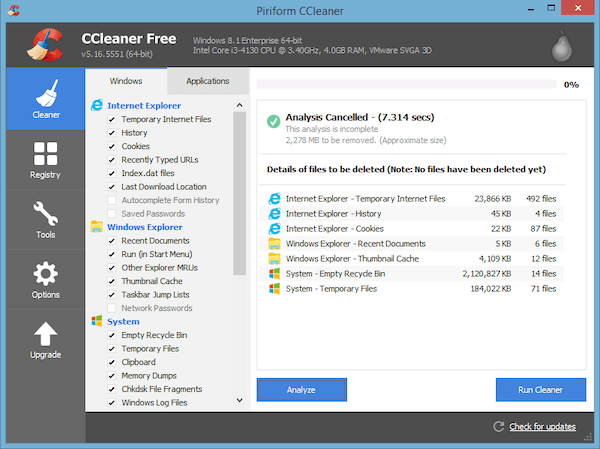This screenshot has width=600, height=449.
Task: Uncheck the IE History checkbox
Action: (112, 133)
